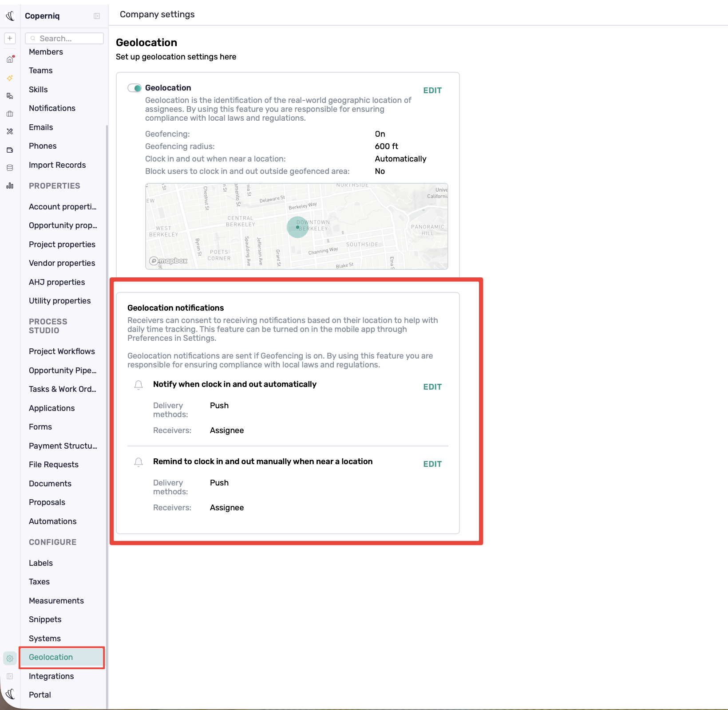
Task: Edit the Geolocation settings
Action: [432, 91]
